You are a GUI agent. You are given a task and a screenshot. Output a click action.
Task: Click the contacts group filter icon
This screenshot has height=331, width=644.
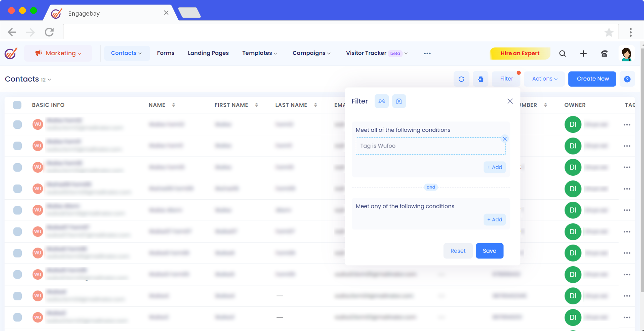click(381, 101)
